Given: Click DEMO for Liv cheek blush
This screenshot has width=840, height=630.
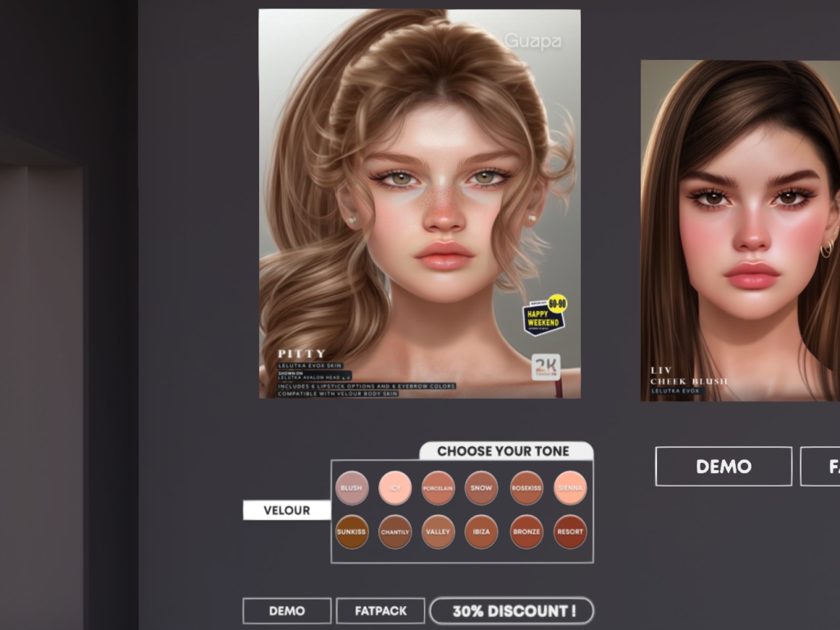Looking at the screenshot, I should coord(724,467).
